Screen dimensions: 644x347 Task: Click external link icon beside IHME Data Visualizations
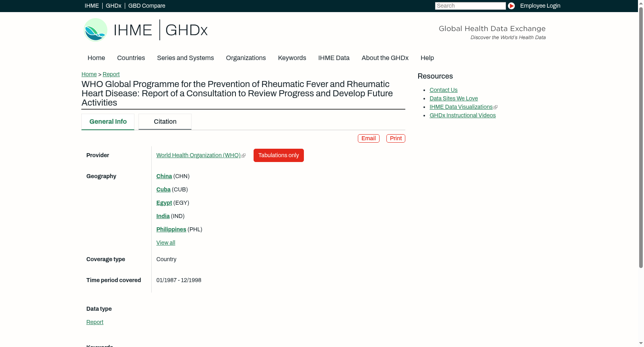tap(495, 107)
